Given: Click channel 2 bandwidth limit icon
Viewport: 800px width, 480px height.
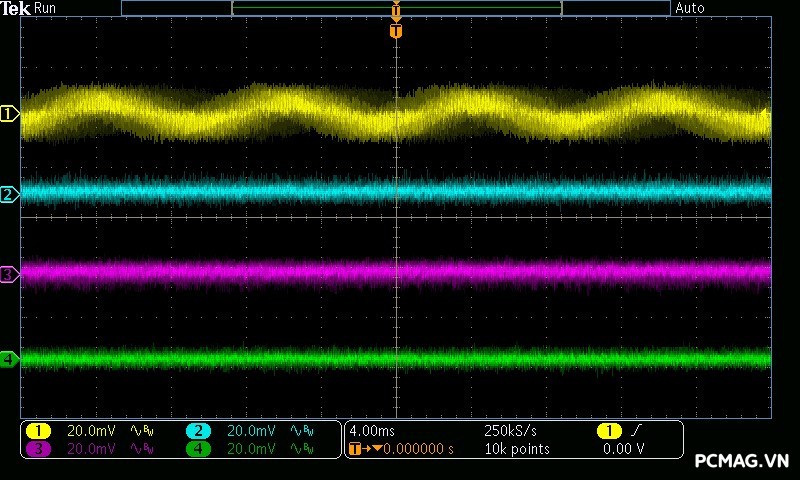Looking at the screenshot, I should (x=301, y=431).
